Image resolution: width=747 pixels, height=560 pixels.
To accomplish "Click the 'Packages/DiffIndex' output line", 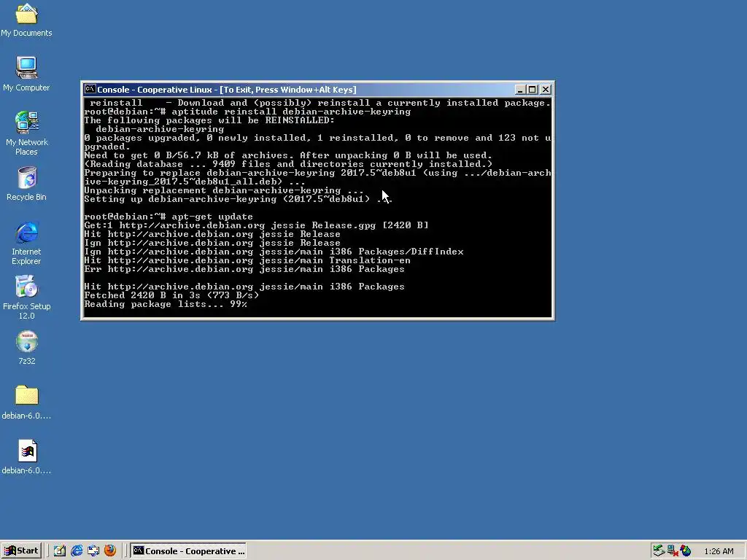I will [x=274, y=252].
